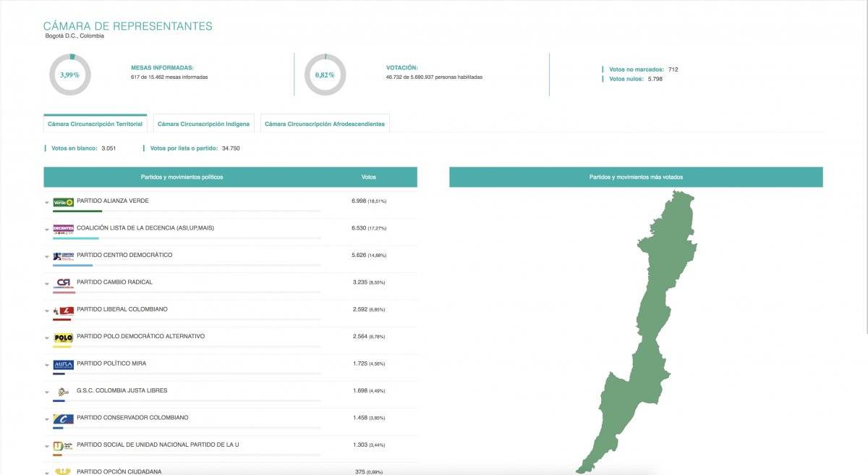This screenshot has height=475, width=868.
Task: Click the '1.698 (4,49%)' vote count
Action: pos(369,390)
